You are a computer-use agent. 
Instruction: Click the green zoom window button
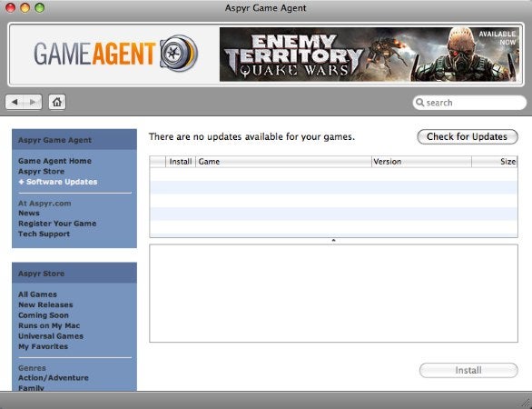point(40,7)
